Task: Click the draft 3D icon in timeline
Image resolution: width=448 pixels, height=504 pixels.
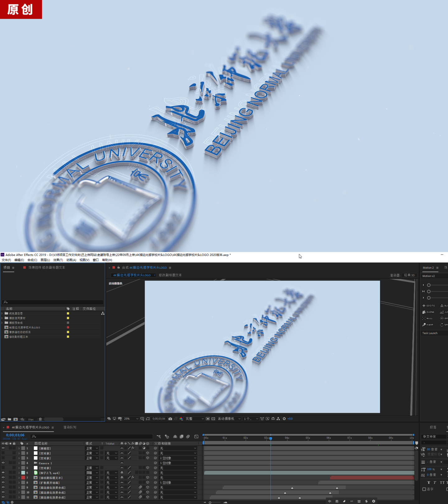Action: [x=167, y=436]
